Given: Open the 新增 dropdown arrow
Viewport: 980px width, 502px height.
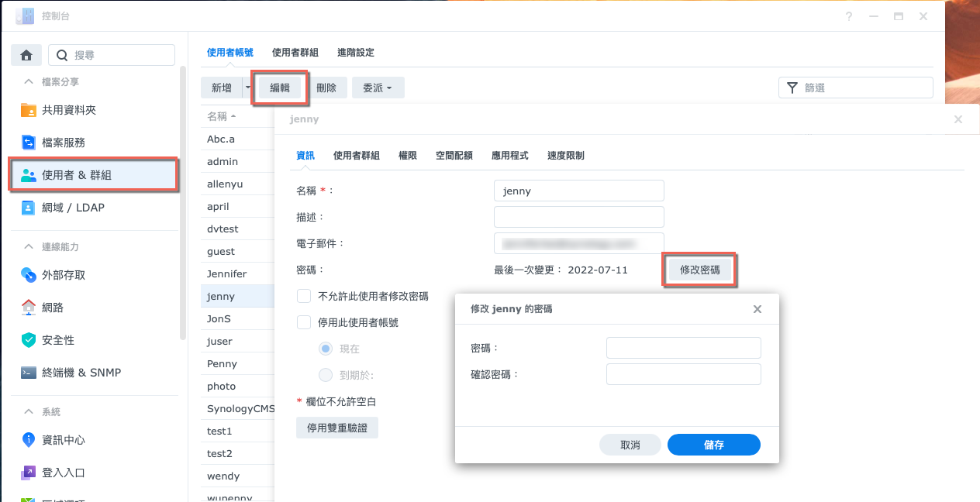Looking at the screenshot, I should (x=247, y=88).
